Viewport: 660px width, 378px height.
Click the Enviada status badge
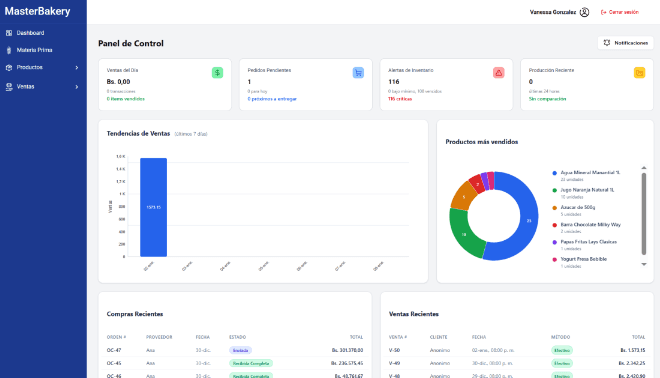point(240,350)
